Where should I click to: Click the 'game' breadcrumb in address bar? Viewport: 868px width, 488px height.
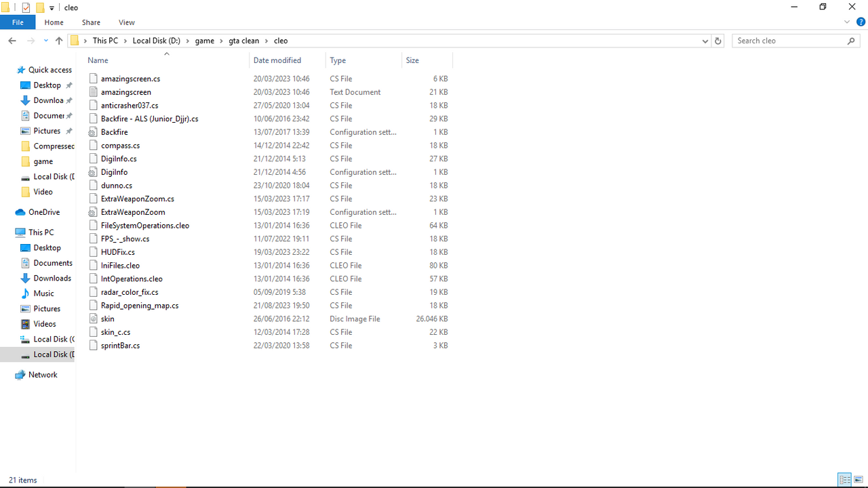point(205,41)
